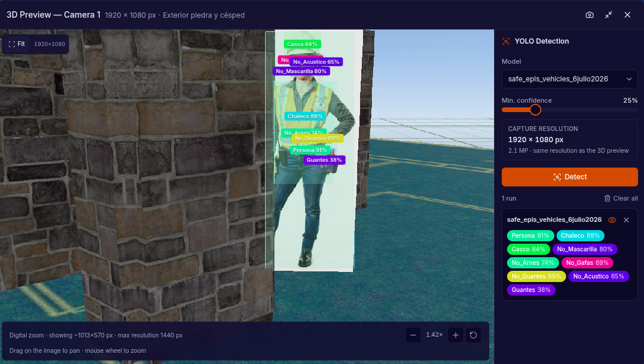Image resolution: width=644 pixels, height=364 pixels.
Task: Reset the digital zoom
Action: point(473,335)
